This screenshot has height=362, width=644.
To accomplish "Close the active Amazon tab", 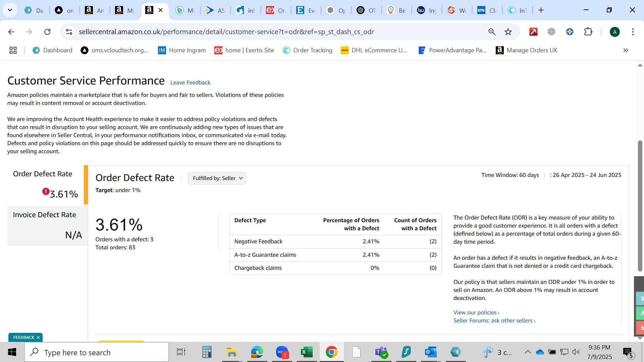I will (161, 10).
